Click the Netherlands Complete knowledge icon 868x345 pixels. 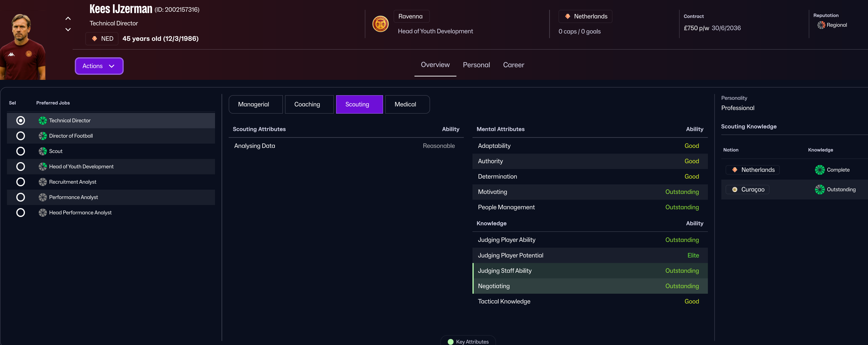pyautogui.click(x=820, y=170)
